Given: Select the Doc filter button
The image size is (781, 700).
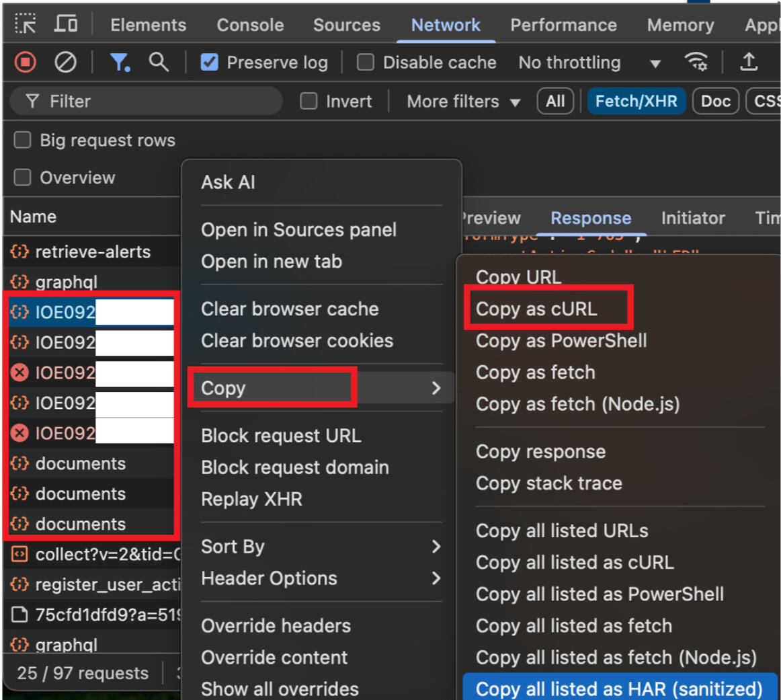Looking at the screenshot, I should coord(715,102).
